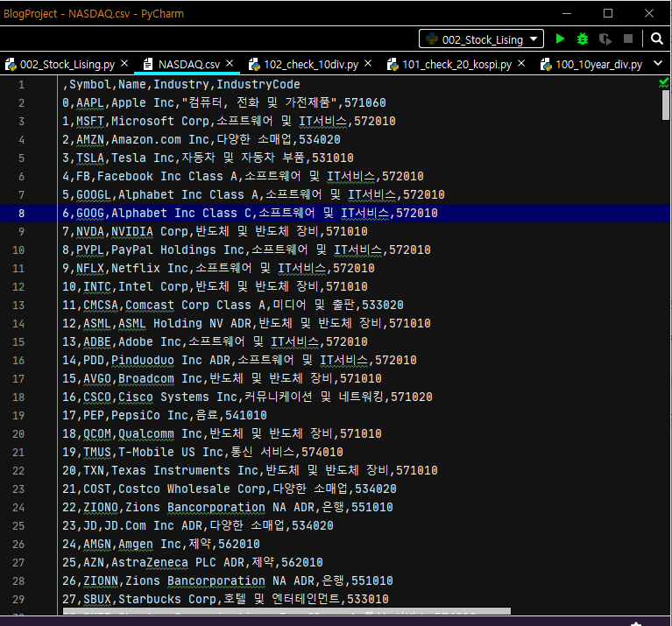
Task: Open Search Everywhere magnifier
Action: pyautogui.click(x=656, y=39)
